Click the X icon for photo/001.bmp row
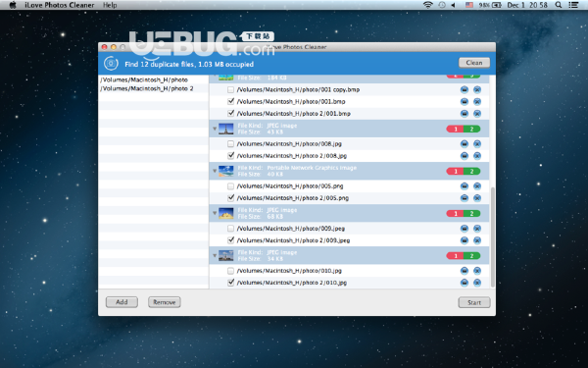The height and width of the screenshot is (368, 588). click(477, 102)
